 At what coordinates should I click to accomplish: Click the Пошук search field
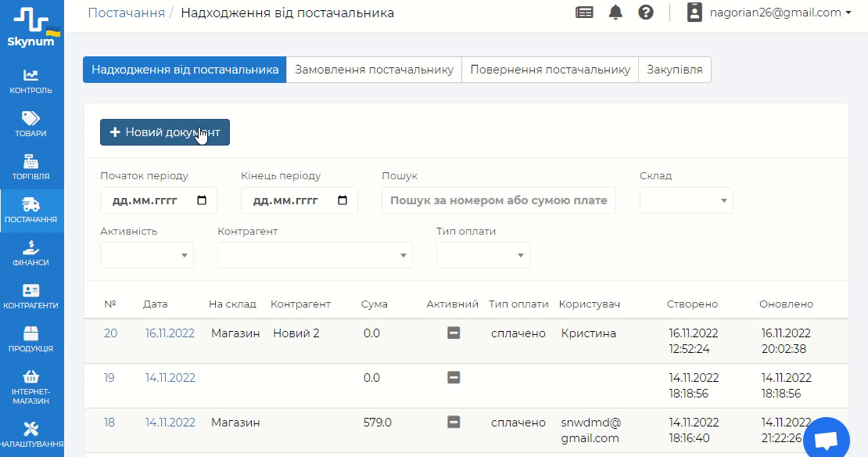pos(498,200)
